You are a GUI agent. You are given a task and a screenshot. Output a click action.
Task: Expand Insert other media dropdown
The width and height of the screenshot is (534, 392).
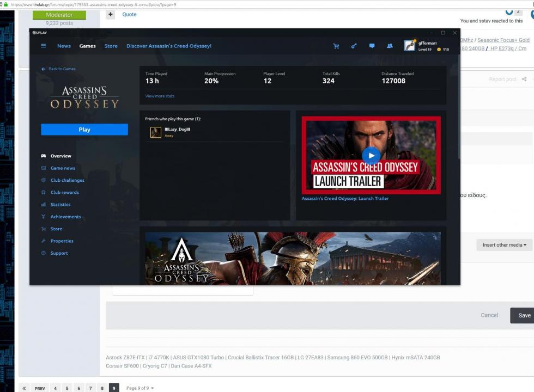[x=505, y=244]
